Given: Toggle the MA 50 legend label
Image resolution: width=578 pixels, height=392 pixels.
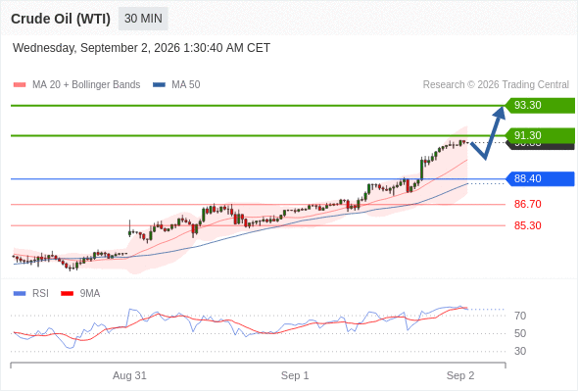Looking at the screenshot, I should point(186,85).
